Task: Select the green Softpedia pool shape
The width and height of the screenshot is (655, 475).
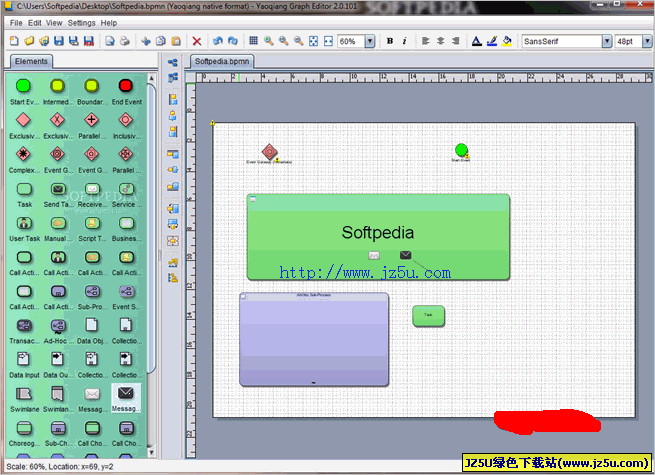Action: [x=378, y=236]
